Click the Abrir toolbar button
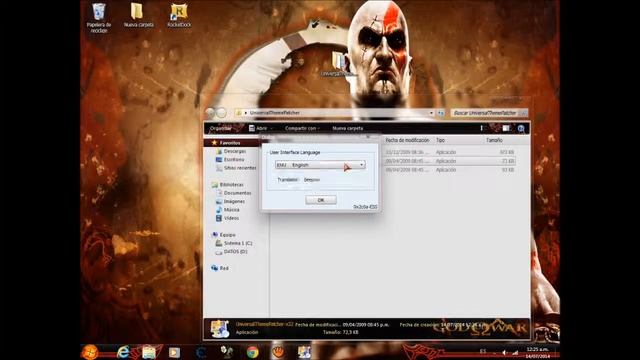Viewport: 640px width, 360px height. point(258,128)
